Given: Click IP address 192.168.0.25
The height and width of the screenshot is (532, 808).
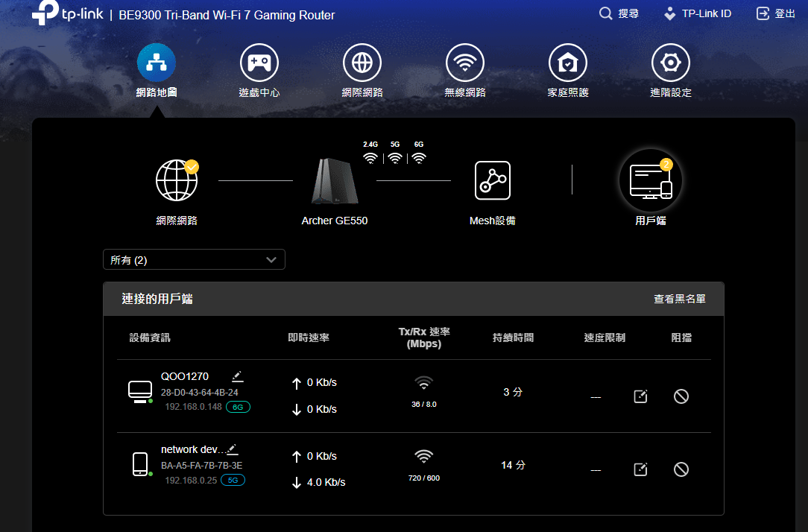Looking at the screenshot, I should click(x=191, y=481).
